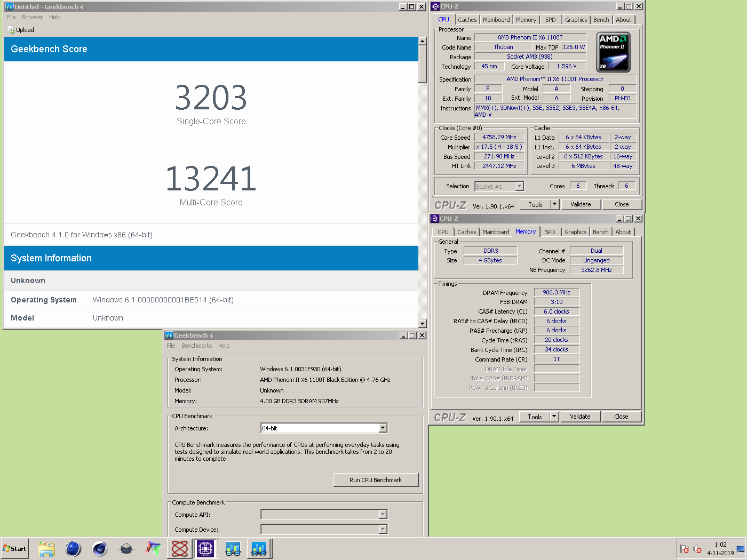
Task: Switch to the purple CPU-Z taskbar button
Action: coord(205,549)
